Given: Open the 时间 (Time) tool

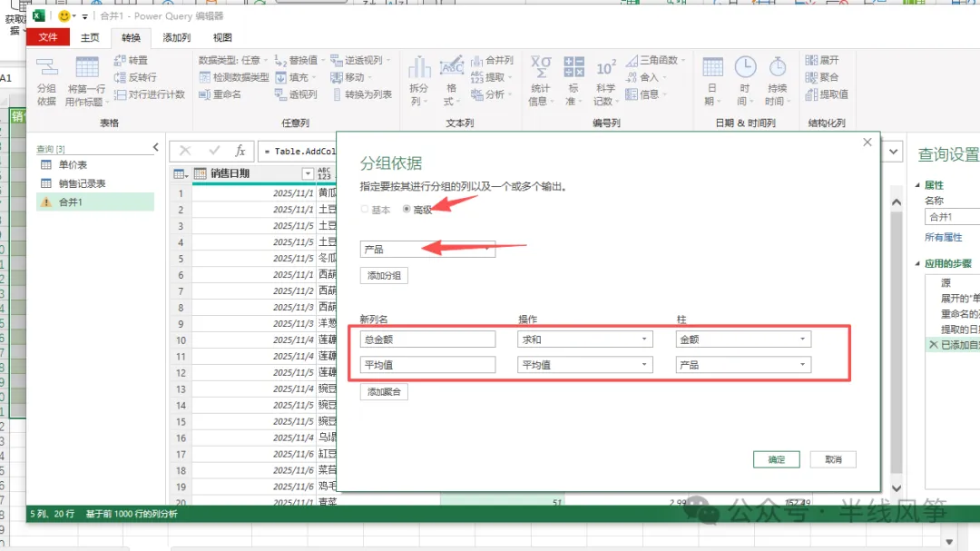Looking at the screenshot, I should pyautogui.click(x=744, y=82).
